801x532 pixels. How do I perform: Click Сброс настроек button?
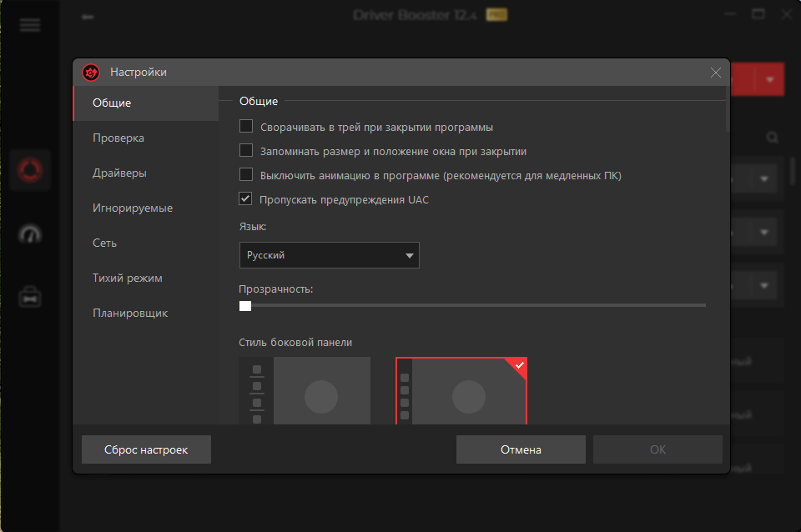(x=146, y=449)
